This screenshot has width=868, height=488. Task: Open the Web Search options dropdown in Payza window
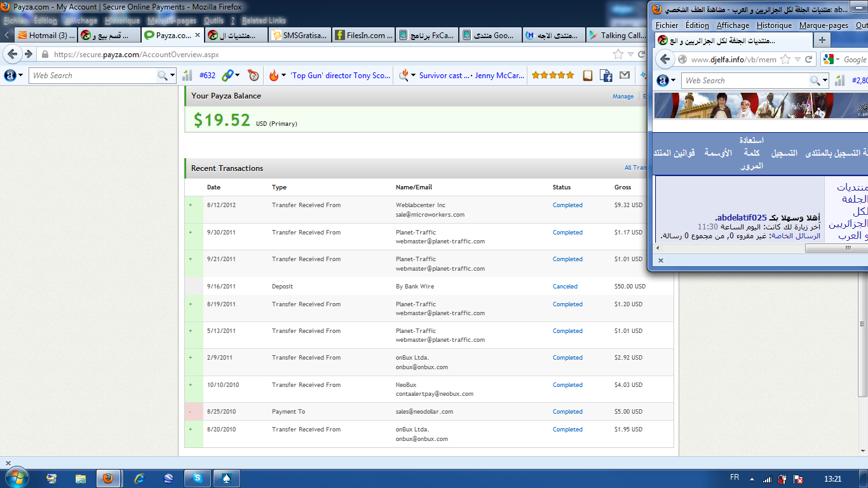pyautogui.click(x=172, y=76)
